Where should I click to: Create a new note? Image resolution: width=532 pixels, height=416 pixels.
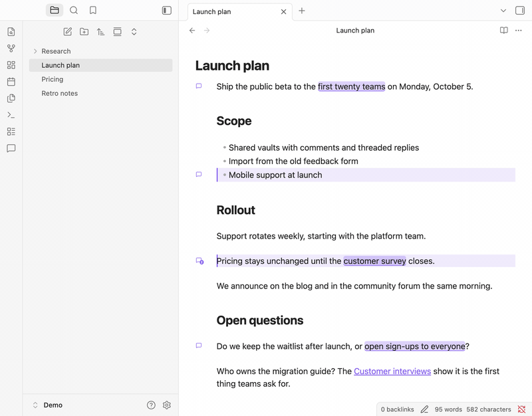68,32
